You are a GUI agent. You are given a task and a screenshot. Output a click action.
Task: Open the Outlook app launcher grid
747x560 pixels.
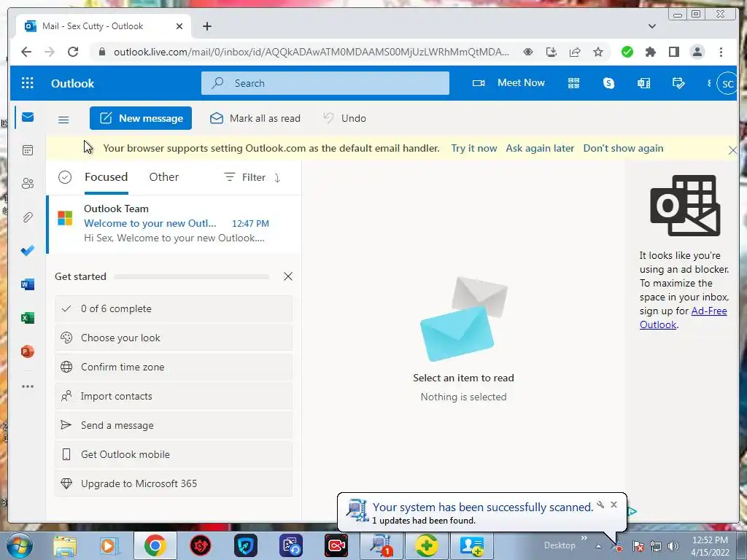click(x=28, y=83)
